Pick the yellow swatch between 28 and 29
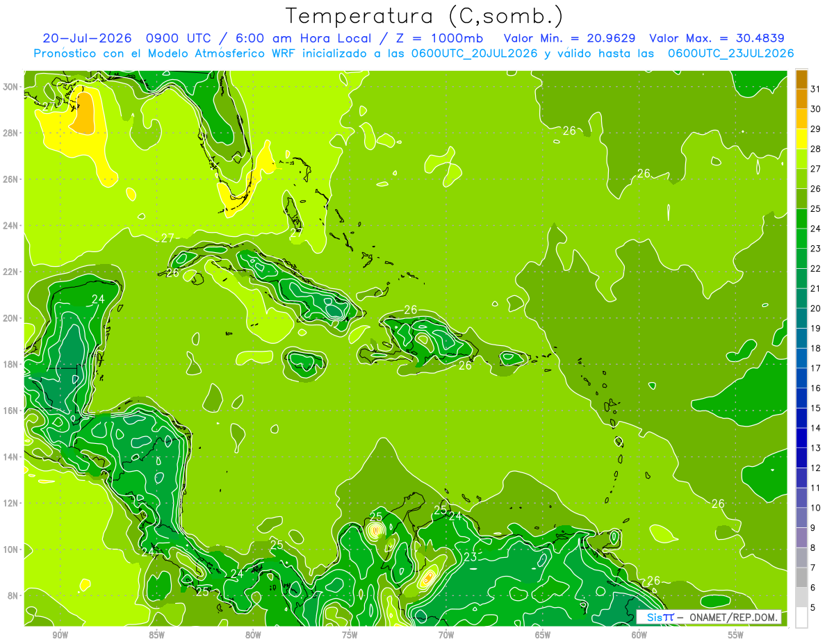Screen dimensions: 834x644 coord(801,138)
